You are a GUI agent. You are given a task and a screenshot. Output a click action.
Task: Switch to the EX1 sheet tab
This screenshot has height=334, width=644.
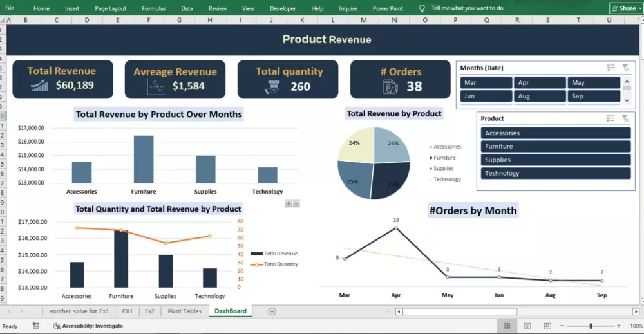click(x=128, y=311)
